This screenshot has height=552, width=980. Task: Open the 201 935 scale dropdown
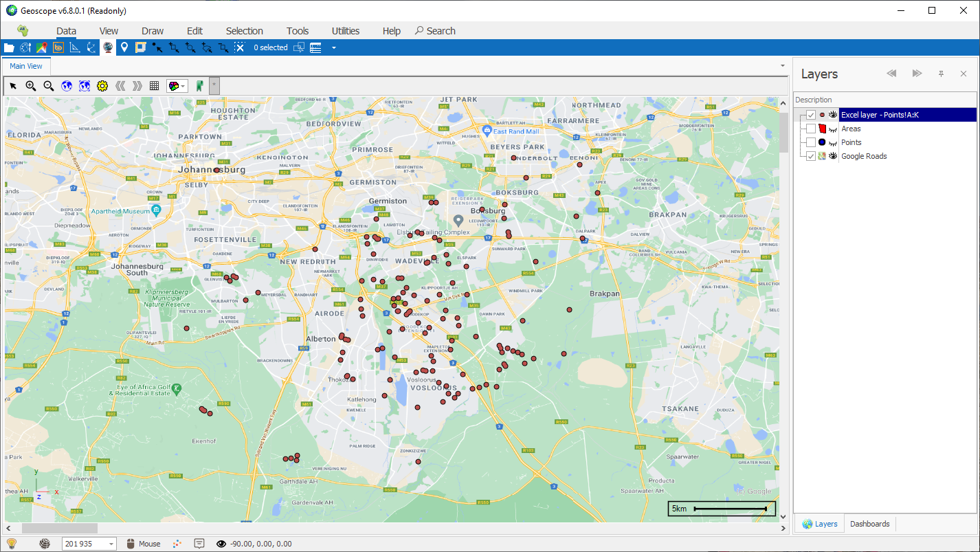(111, 544)
